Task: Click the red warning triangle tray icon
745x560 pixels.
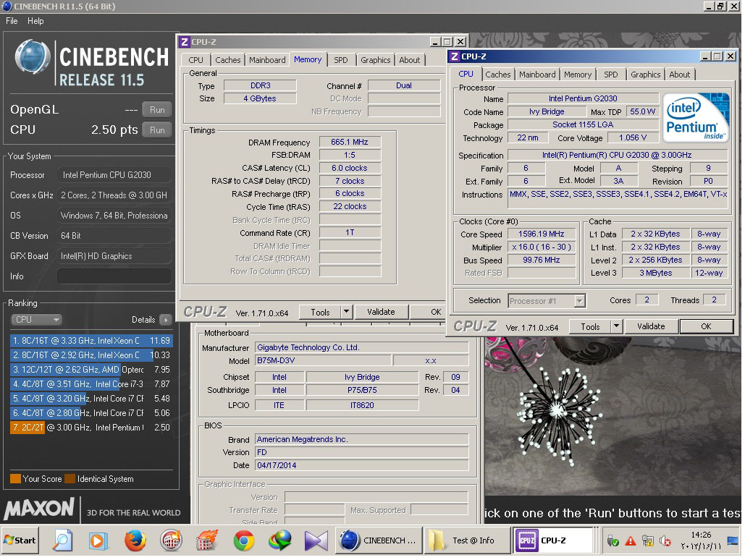Action: coord(630,540)
